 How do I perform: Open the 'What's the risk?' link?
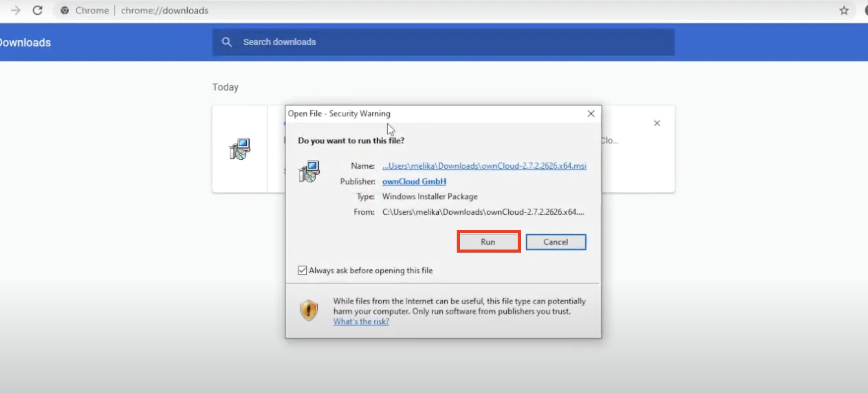361,321
